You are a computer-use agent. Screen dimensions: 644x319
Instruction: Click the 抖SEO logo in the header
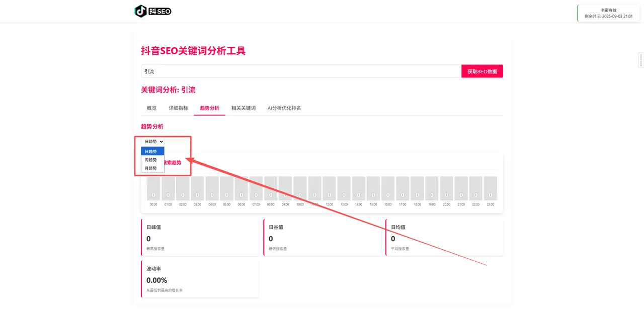coord(153,11)
